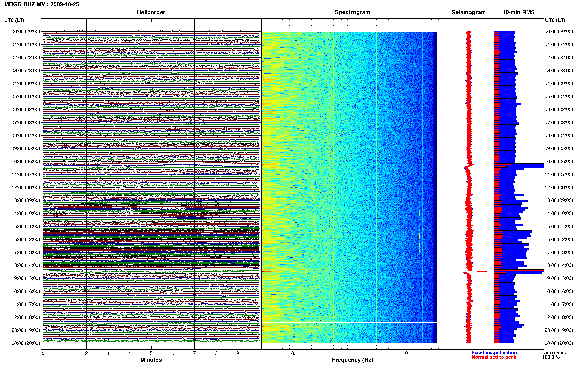Click the 'Data avail.' label
This screenshot has width=588, height=368.
(554, 353)
